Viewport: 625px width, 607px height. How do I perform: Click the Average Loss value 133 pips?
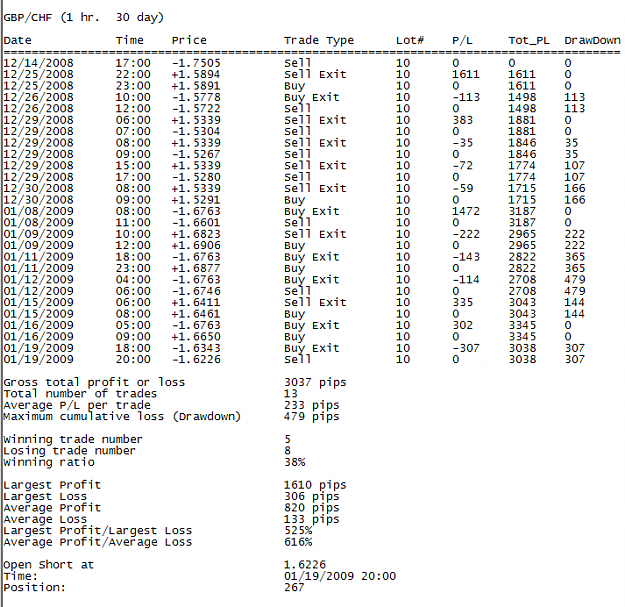[x=312, y=520]
